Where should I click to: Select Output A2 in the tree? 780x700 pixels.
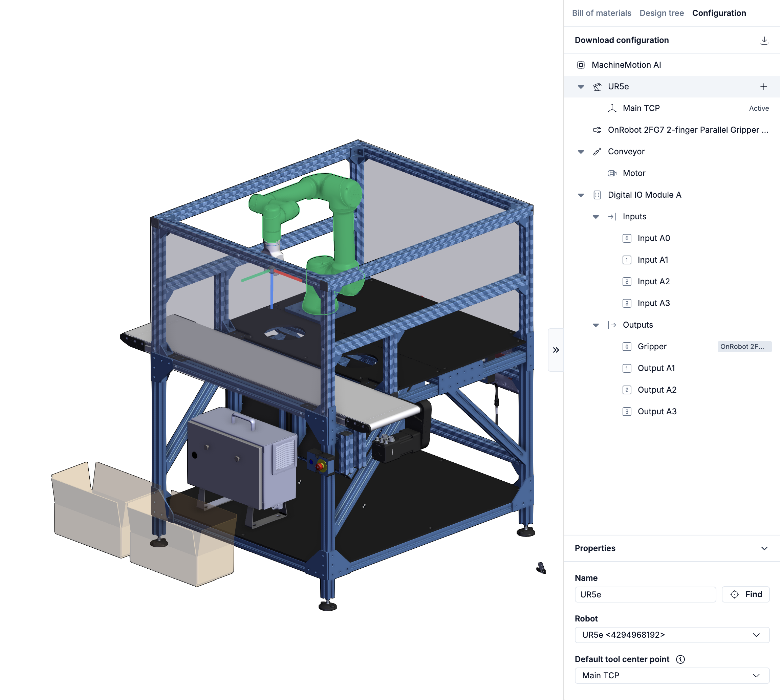click(x=672, y=390)
